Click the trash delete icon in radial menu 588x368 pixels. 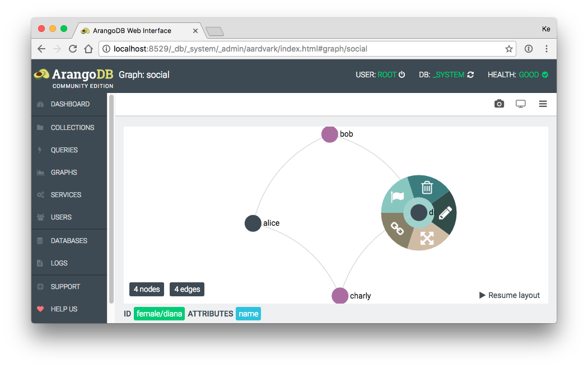(427, 188)
